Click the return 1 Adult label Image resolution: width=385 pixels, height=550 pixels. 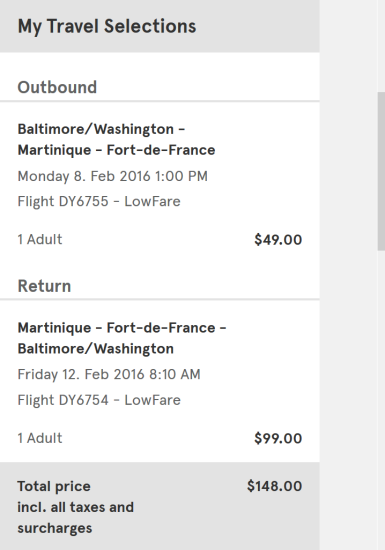(x=40, y=438)
